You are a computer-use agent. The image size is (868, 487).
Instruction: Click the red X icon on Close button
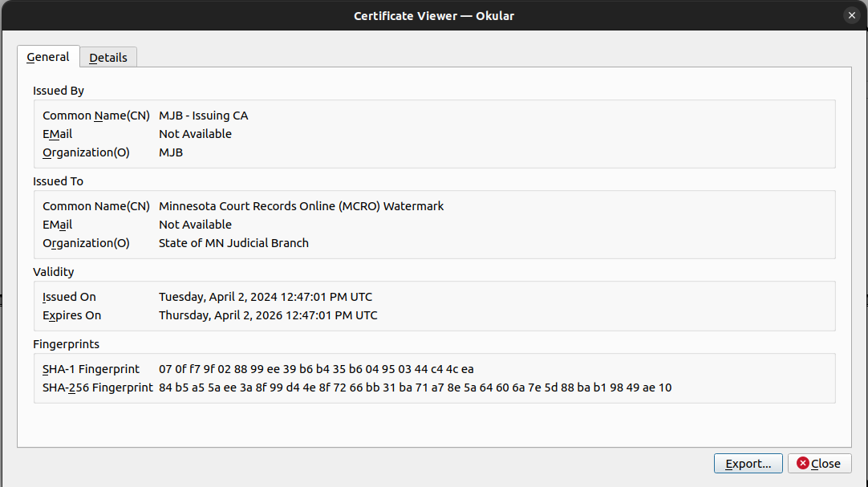click(803, 463)
